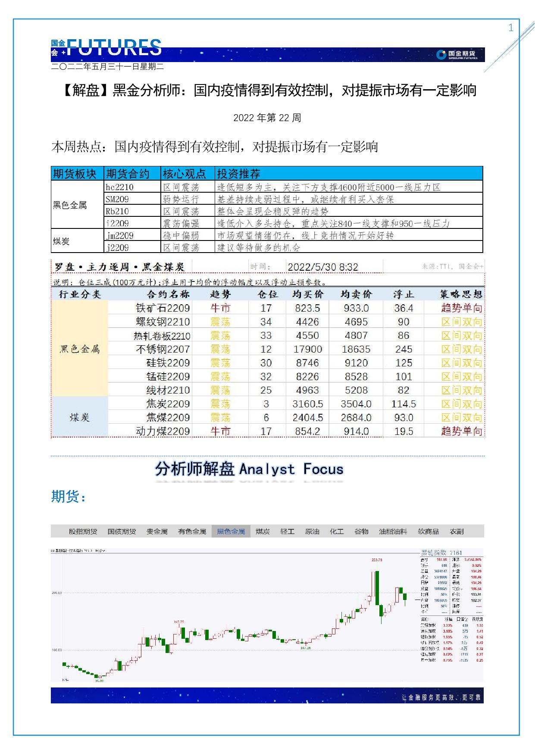Viewport: 535px width, 756px height.
Task: Click the 焦炭2209 row name
Action: [x=168, y=404]
